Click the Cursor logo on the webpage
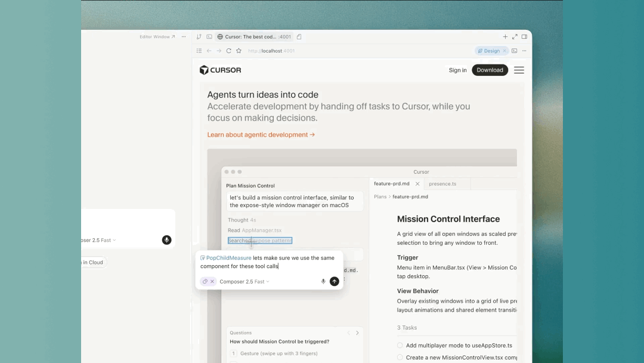644x363 pixels. tap(220, 70)
